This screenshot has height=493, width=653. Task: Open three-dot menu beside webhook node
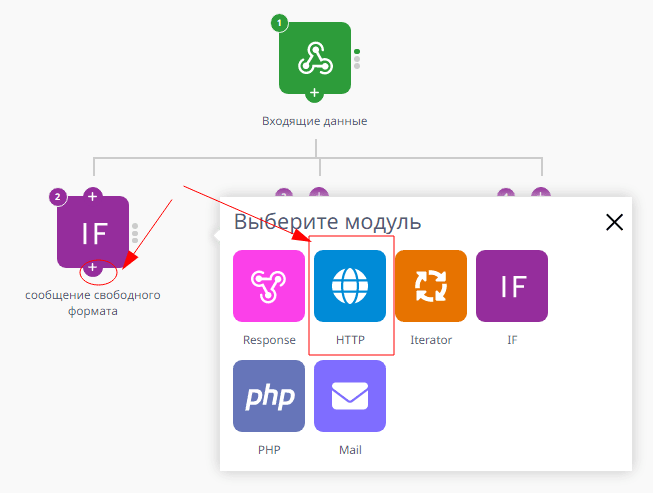[357, 59]
